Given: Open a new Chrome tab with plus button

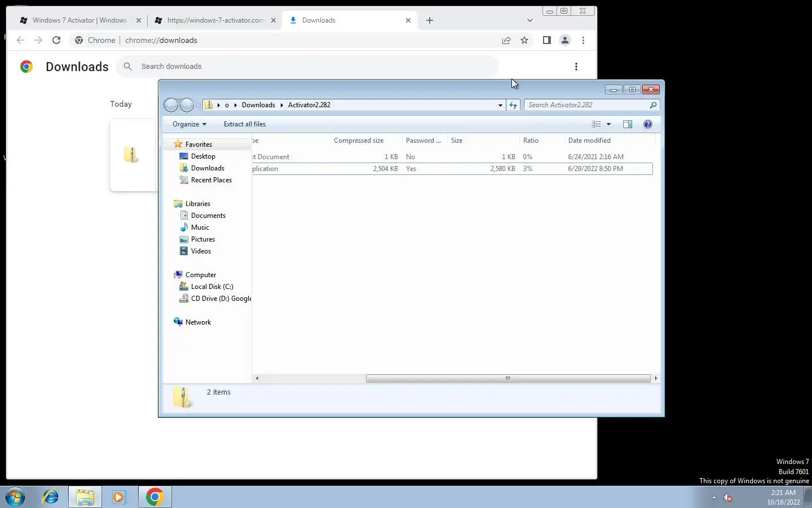Looking at the screenshot, I should tap(430, 20).
